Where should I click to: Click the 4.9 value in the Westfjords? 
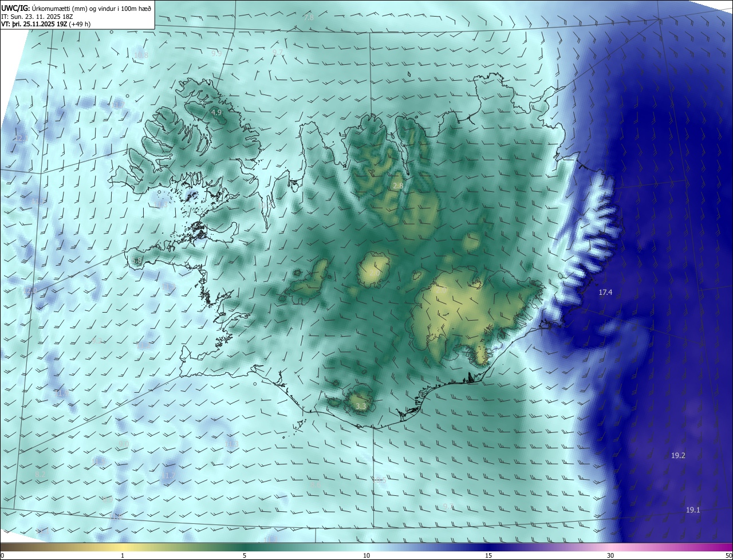pyautogui.click(x=216, y=113)
